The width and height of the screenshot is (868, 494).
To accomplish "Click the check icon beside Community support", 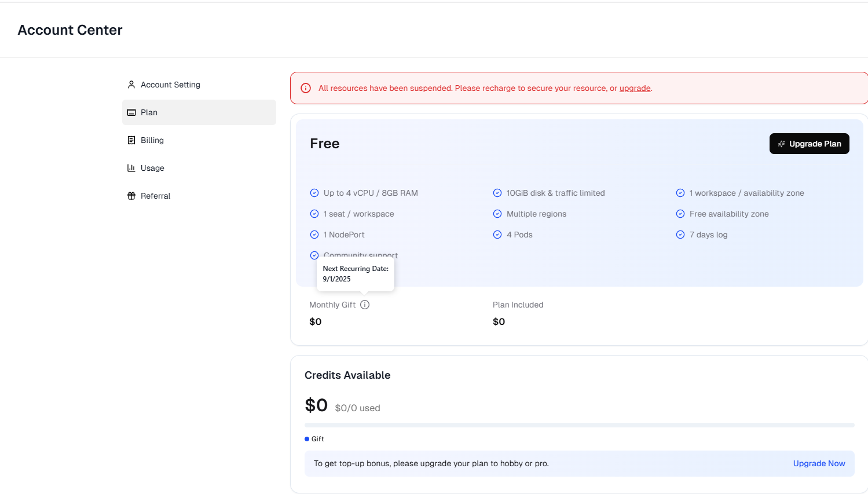I will (314, 255).
